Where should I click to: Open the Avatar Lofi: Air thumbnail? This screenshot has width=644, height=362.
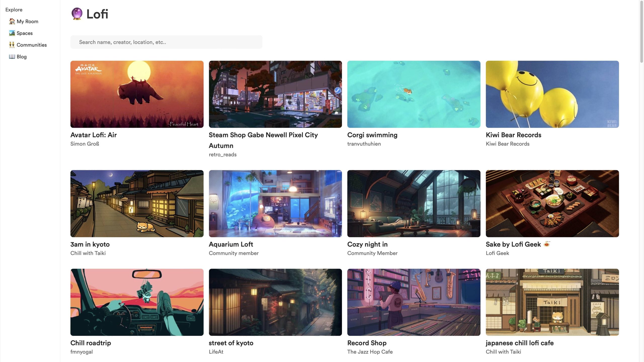(137, 94)
